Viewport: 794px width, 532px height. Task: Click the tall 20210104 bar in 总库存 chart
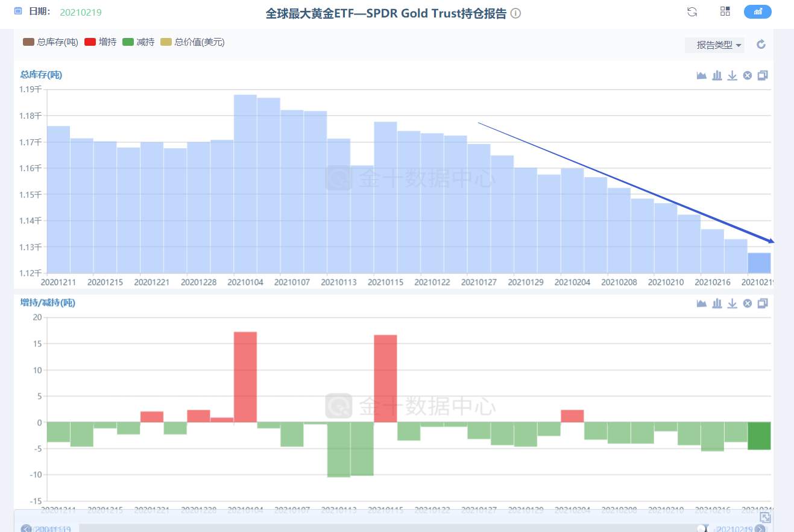click(245, 184)
